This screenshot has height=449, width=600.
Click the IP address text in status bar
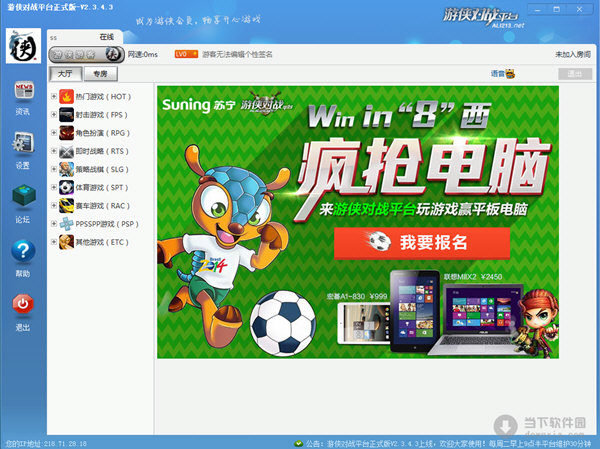47,444
